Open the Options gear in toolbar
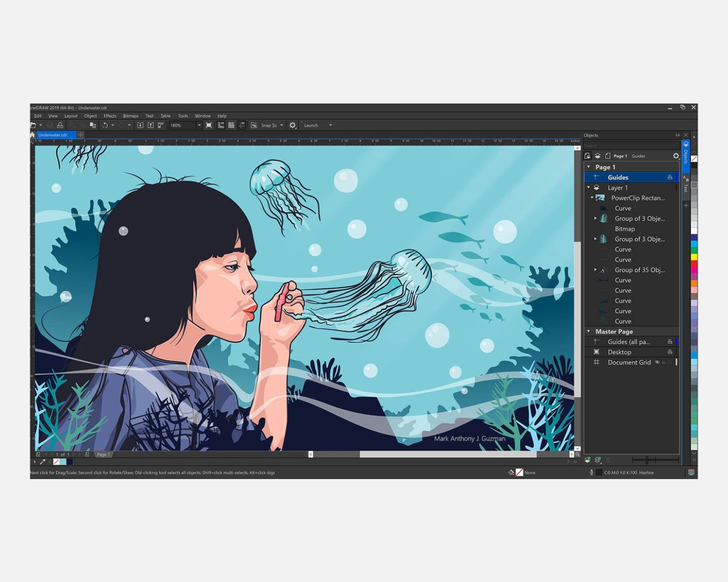Image resolution: width=728 pixels, height=582 pixels. (x=293, y=125)
